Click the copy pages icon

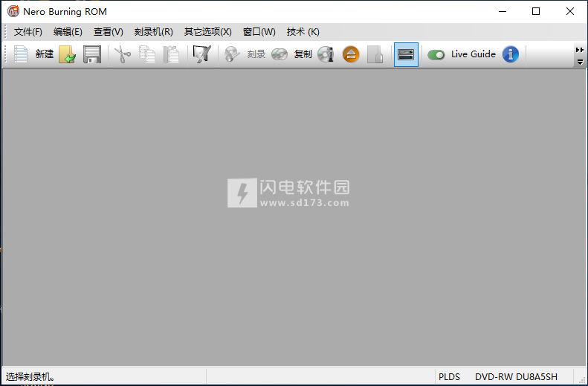[x=147, y=54]
